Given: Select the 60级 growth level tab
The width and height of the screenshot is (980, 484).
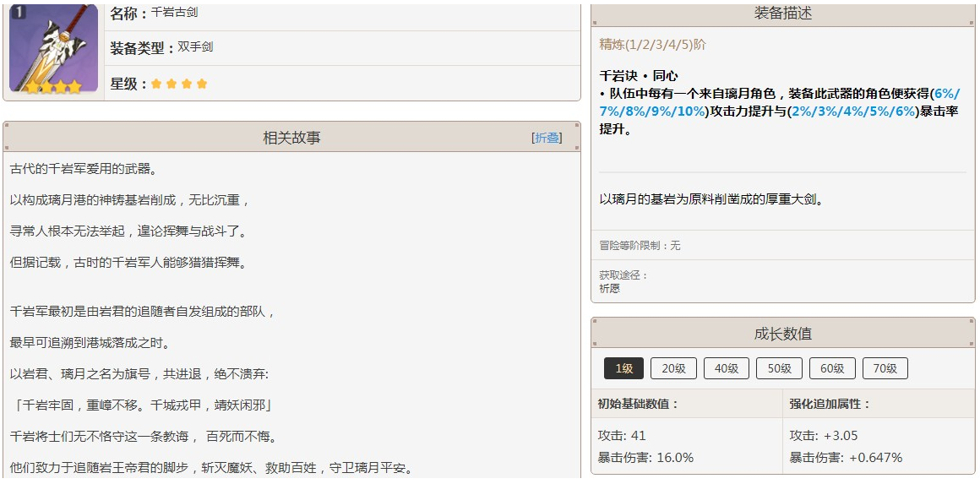Looking at the screenshot, I should pyautogui.click(x=832, y=368).
